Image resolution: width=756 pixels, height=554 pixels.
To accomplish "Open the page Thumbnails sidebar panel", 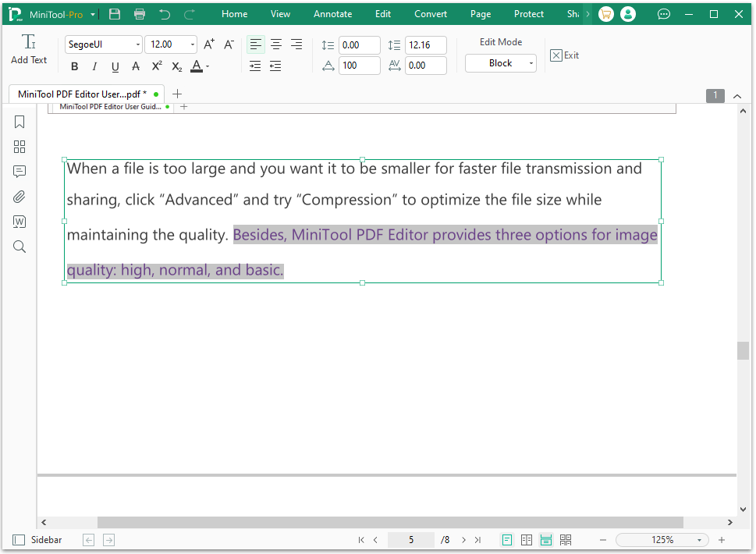I will [20, 147].
